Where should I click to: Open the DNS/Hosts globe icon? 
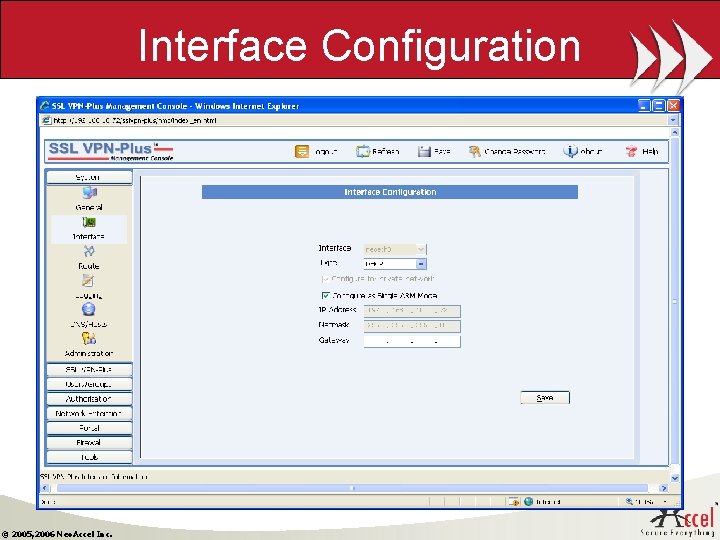pyautogui.click(x=89, y=309)
